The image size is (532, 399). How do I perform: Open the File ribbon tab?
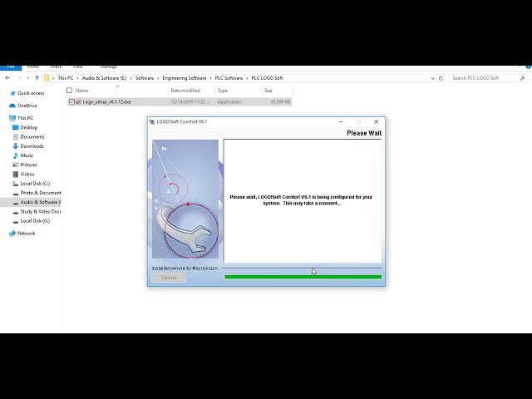coord(11,67)
